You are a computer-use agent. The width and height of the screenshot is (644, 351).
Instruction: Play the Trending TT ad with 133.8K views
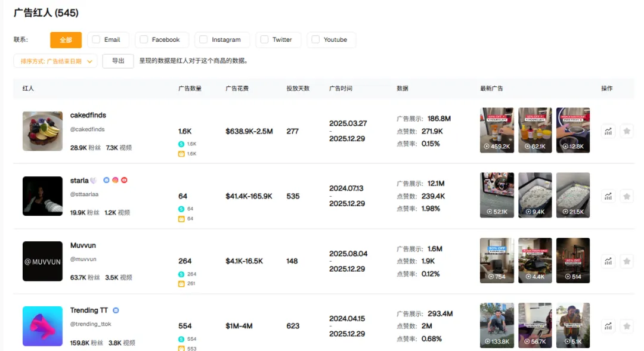click(x=497, y=325)
